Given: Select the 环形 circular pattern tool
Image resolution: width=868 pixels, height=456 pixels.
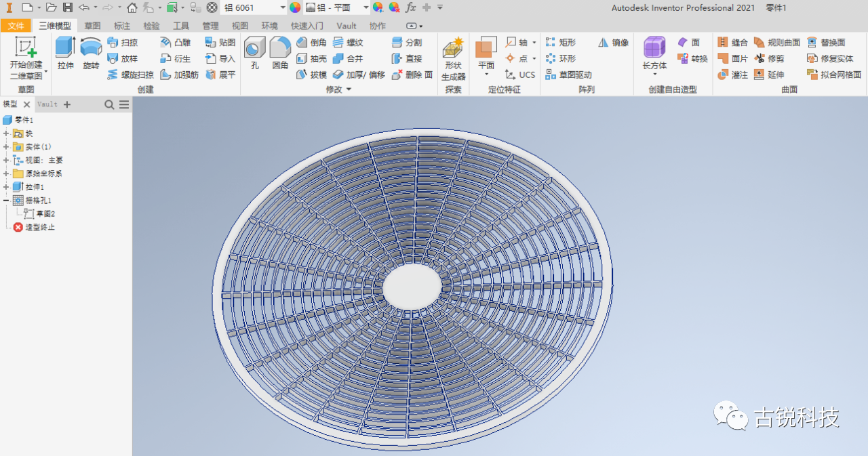Looking at the screenshot, I should tap(561, 58).
